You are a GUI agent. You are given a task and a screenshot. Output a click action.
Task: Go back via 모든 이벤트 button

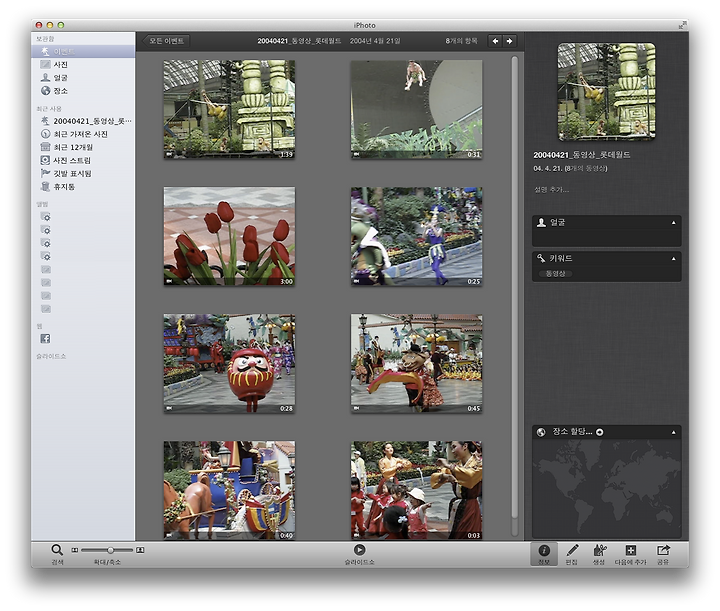click(x=166, y=41)
